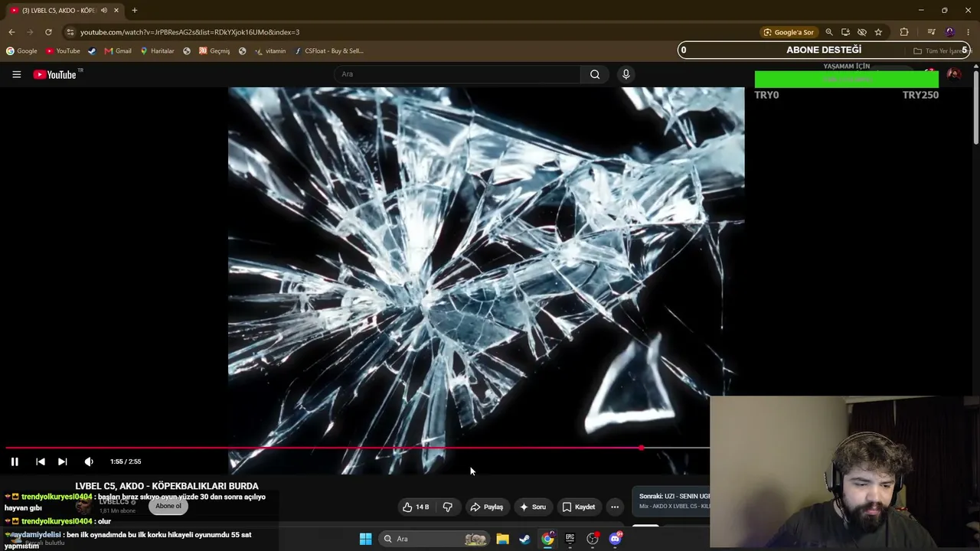Viewport: 980px width, 551px height.
Task: Click the Soru ask button
Action: click(532, 507)
